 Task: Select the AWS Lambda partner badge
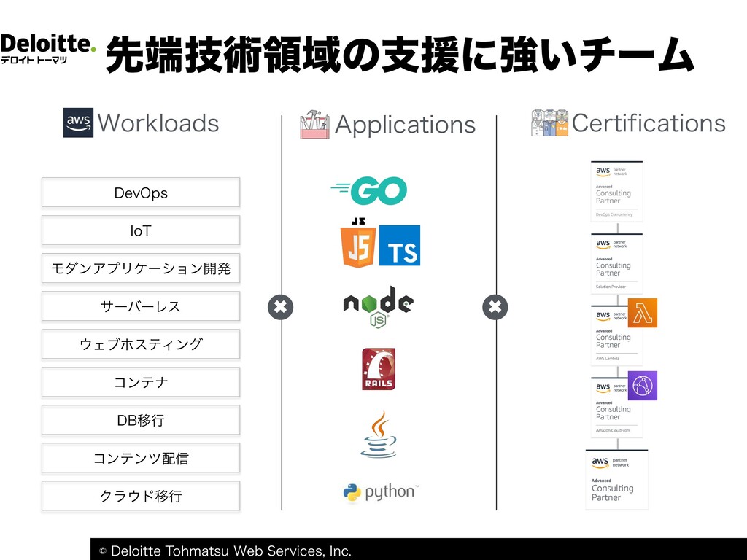617,335
